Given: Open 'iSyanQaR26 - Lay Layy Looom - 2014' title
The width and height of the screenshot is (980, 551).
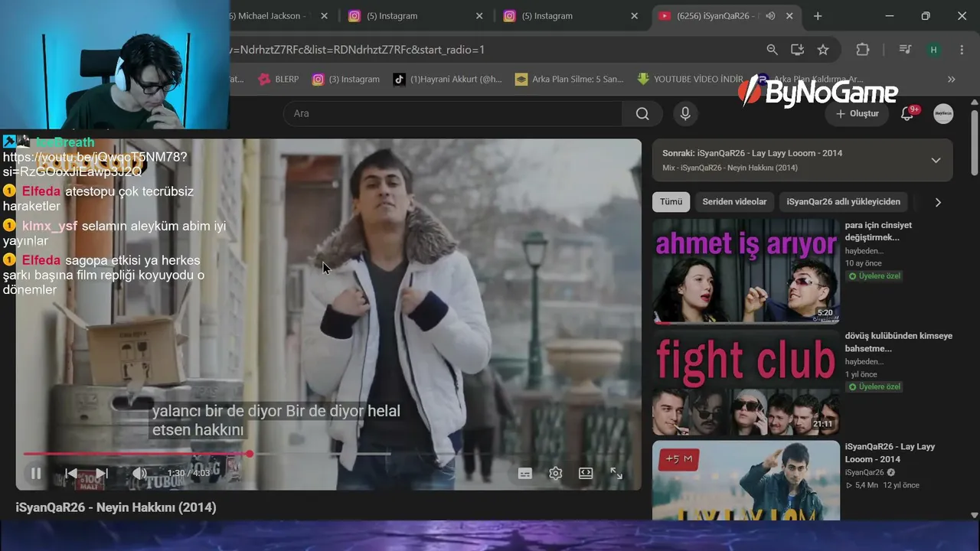Looking at the screenshot, I should [890, 453].
